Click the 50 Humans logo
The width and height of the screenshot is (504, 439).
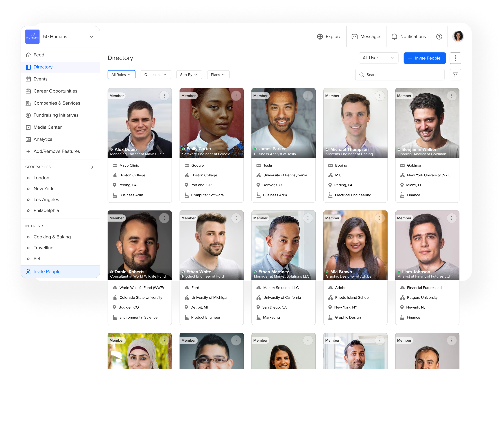[x=32, y=36]
